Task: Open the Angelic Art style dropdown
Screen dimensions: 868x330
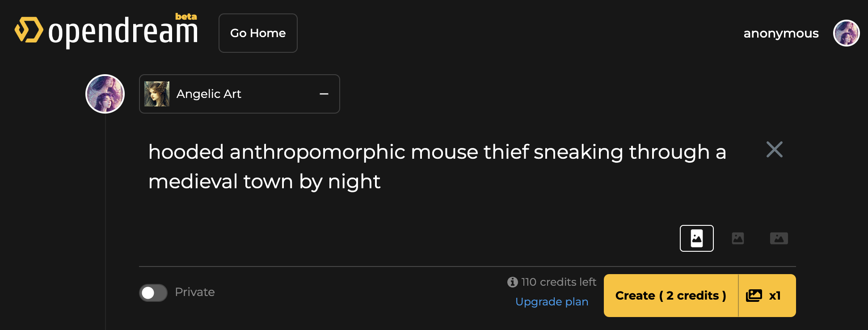Action: 239,94
